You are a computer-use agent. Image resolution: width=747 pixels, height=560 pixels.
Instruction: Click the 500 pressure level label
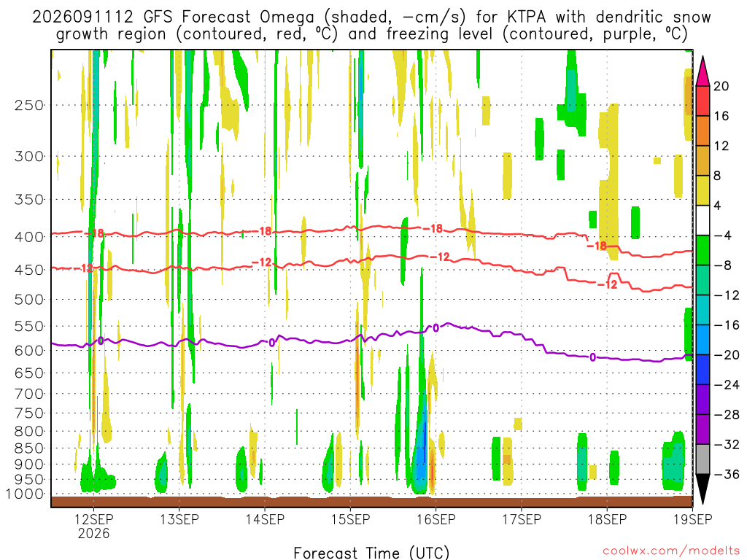point(29,299)
